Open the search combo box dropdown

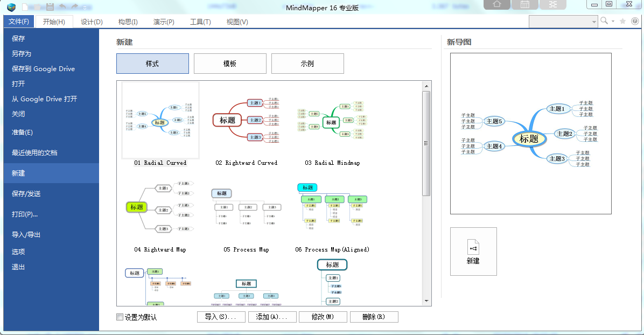point(594,22)
